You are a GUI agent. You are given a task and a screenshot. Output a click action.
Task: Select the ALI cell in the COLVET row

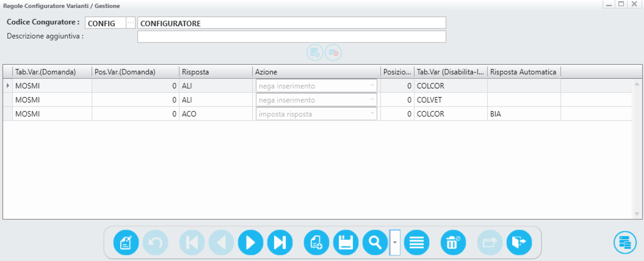215,100
